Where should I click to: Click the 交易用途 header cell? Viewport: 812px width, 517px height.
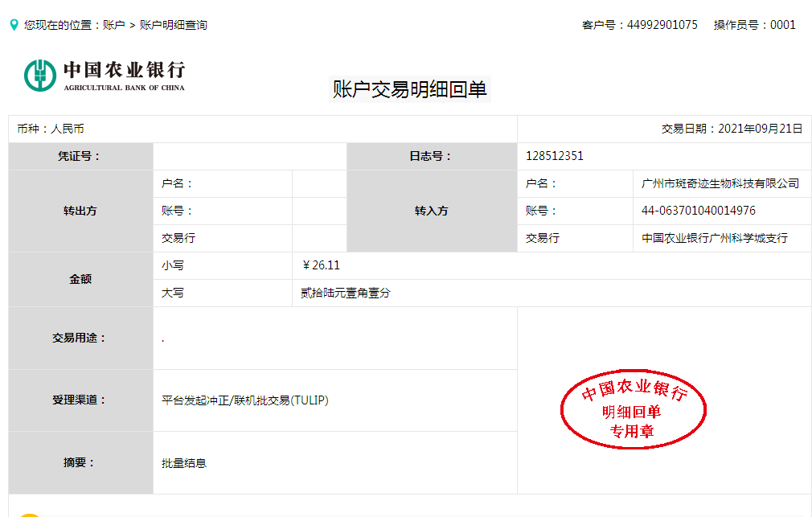pos(80,339)
